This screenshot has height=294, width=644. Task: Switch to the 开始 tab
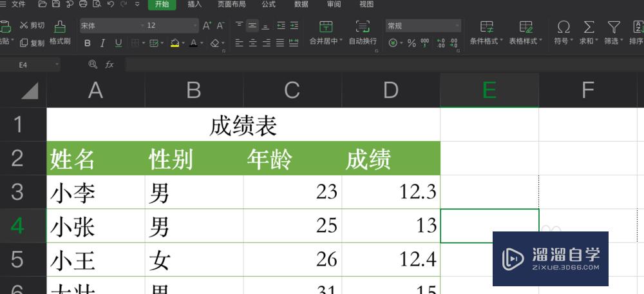[x=162, y=5]
